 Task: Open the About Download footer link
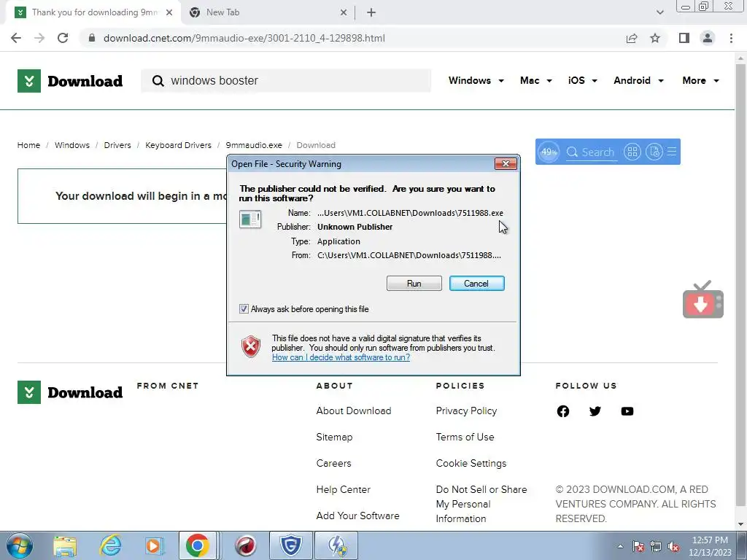pyautogui.click(x=354, y=411)
